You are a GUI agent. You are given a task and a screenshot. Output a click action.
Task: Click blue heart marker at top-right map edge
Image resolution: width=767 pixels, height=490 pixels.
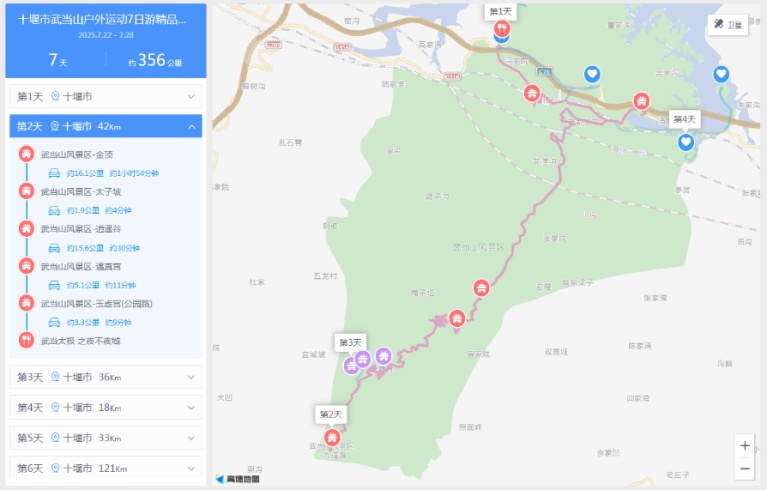[x=721, y=74]
